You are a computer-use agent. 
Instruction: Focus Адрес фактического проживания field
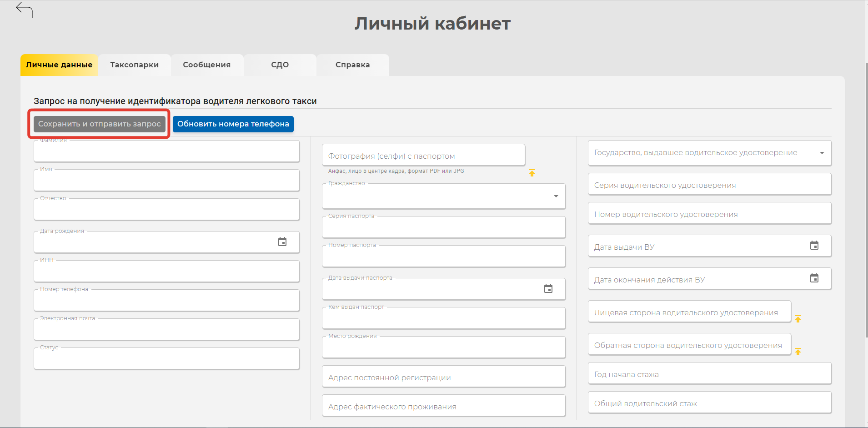tap(444, 406)
